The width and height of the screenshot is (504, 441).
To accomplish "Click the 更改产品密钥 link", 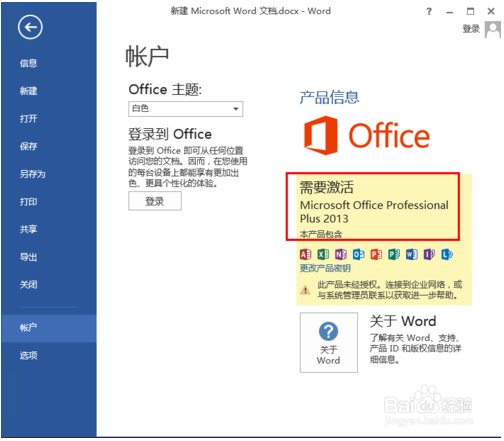I will pyautogui.click(x=325, y=268).
